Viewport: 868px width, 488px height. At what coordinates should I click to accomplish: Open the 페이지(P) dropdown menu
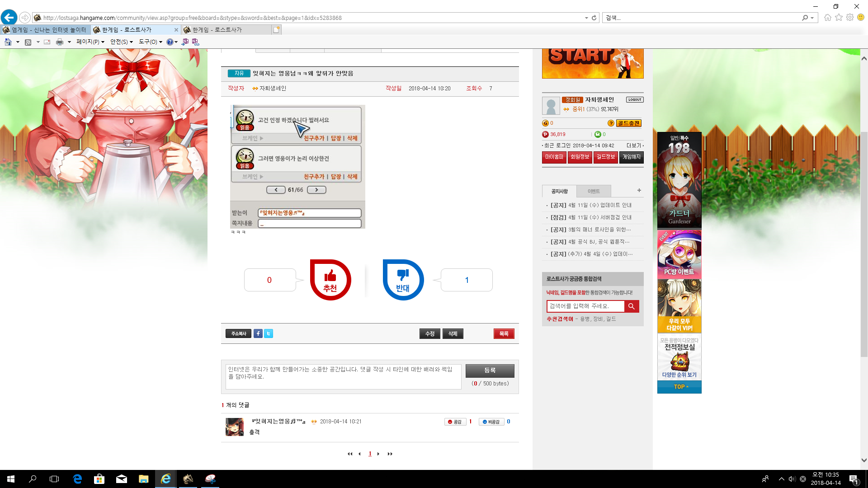click(x=90, y=42)
